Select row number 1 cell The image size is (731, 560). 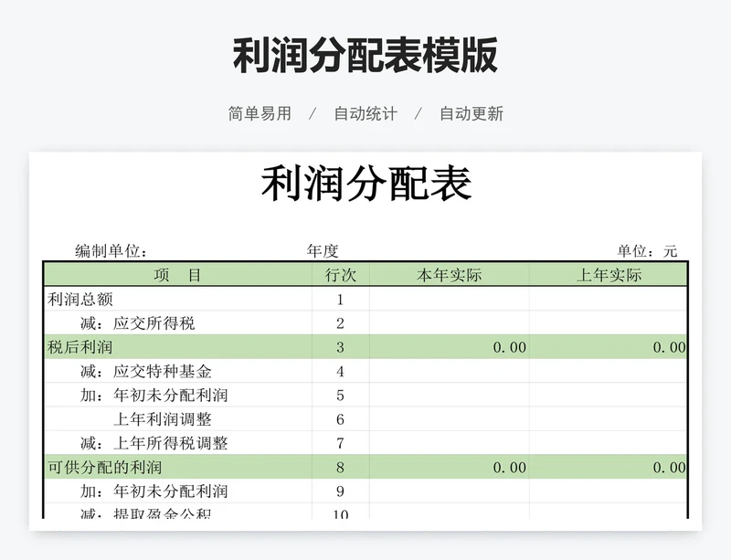click(340, 300)
